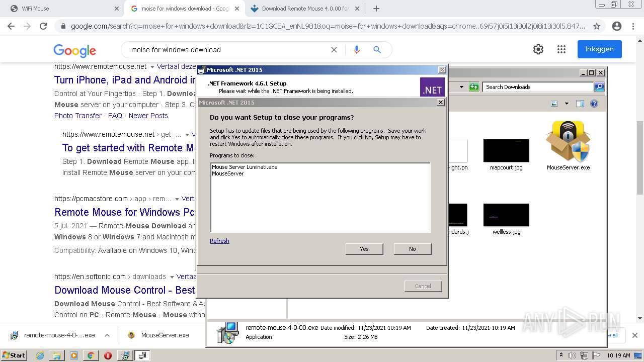Screen dimensions: 644x362
Task: Open 'Download Mouse Control - Best' result
Action: (125, 290)
